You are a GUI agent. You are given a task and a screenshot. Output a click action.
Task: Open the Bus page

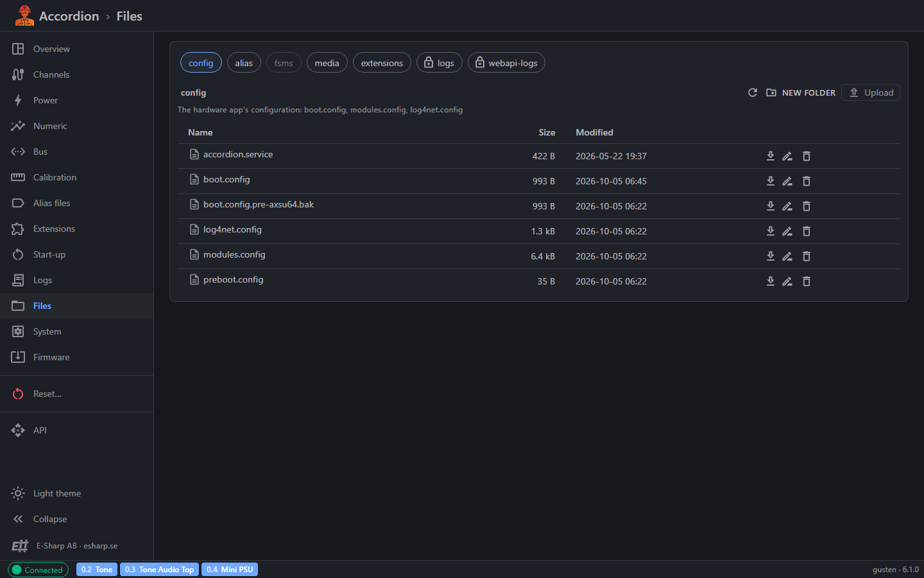tap(77, 152)
